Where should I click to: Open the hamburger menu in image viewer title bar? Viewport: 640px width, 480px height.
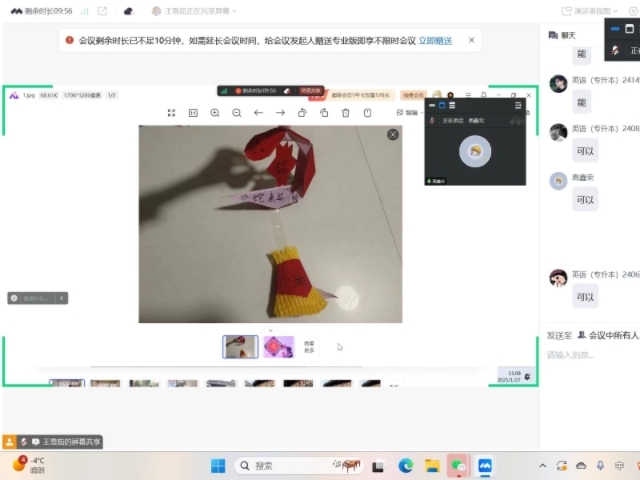(468, 95)
